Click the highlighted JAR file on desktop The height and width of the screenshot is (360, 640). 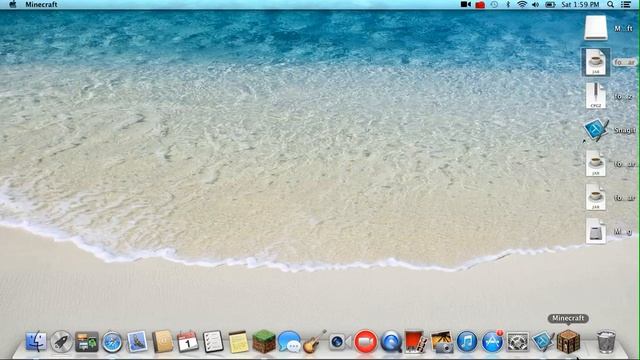(x=596, y=62)
